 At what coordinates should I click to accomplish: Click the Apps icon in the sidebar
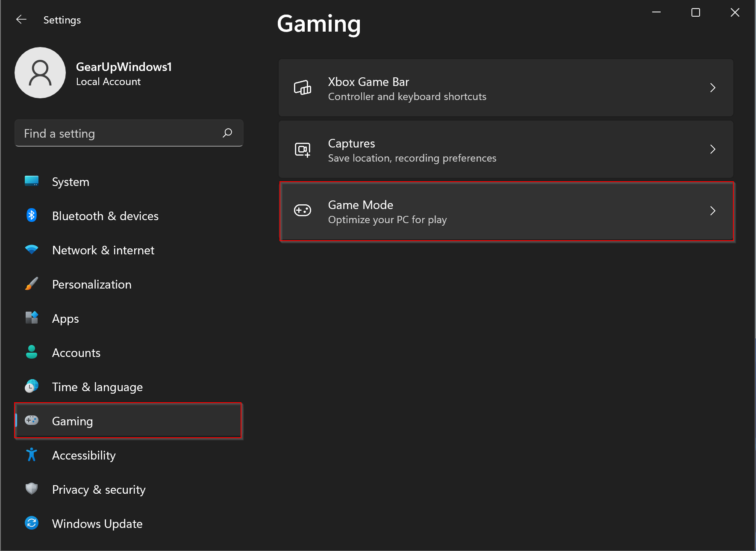click(31, 318)
